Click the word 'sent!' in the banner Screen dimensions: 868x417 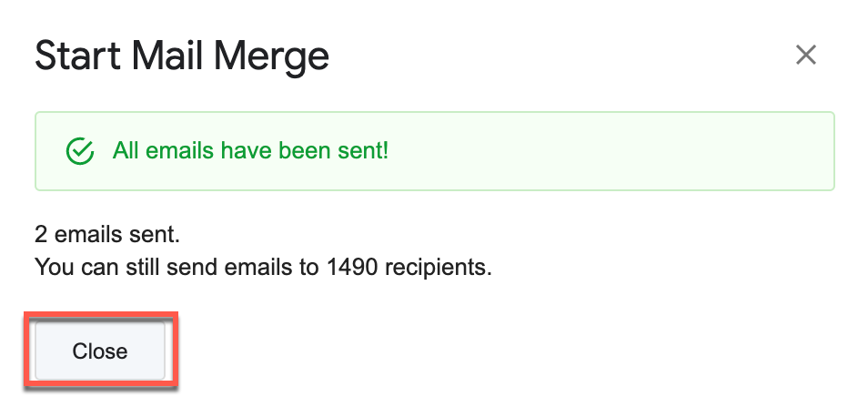(x=364, y=151)
